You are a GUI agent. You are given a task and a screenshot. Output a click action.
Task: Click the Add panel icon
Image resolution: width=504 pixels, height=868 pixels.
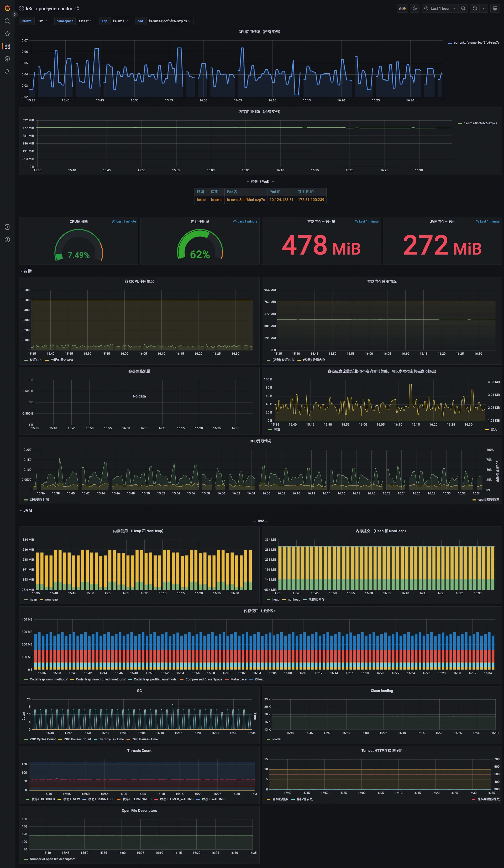402,9
